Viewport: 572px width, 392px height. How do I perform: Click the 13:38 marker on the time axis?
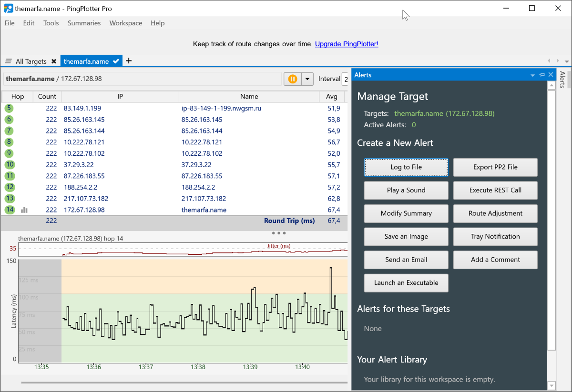coord(198,367)
